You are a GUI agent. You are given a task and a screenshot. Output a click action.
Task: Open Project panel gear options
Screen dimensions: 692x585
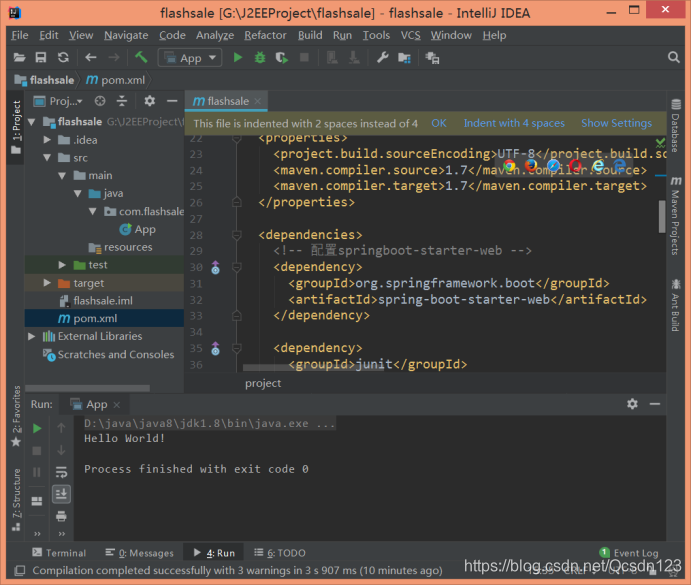pyautogui.click(x=150, y=101)
